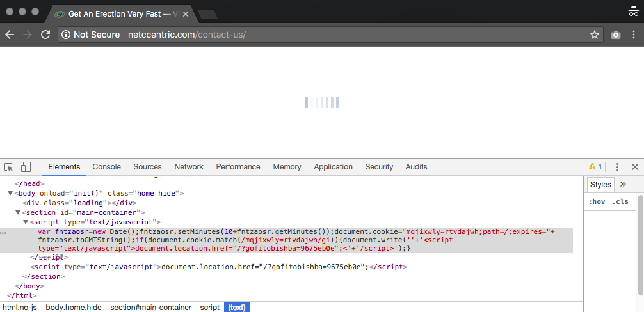Screen dimensions: 644x312
Task: Click body.home.hide breadcrumb
Action: tap(74, 308)
